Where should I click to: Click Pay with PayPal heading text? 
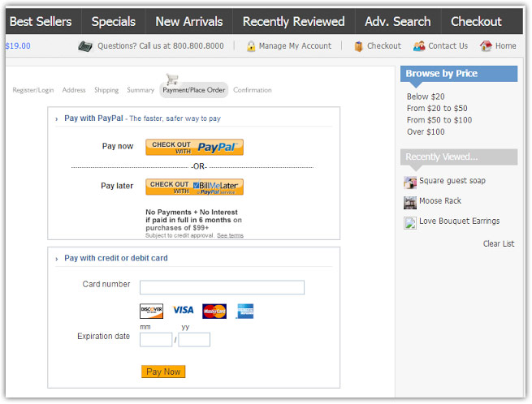(93, 118)
